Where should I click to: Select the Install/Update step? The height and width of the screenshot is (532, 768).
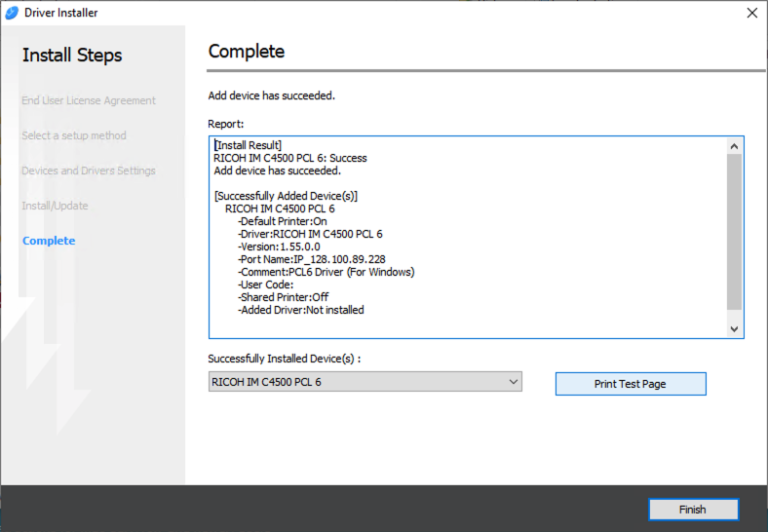pyautogui.click(x=55, y=206)
